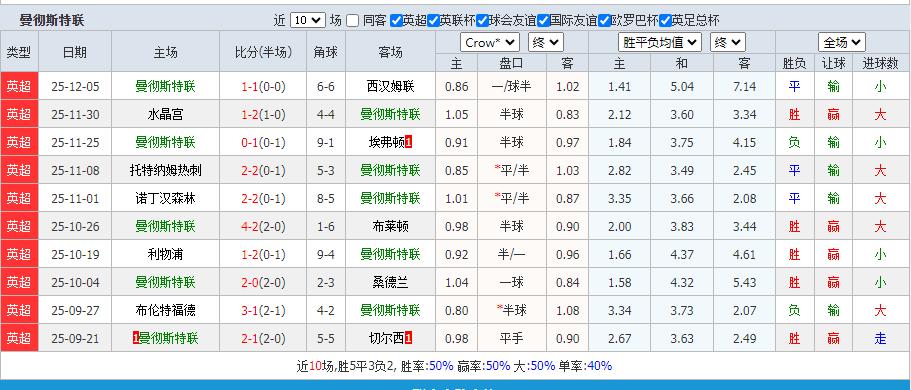The height and width of the screenshot is (390, 911).
Task: Click the 比分(半场) column header
Action: [263, 52]
